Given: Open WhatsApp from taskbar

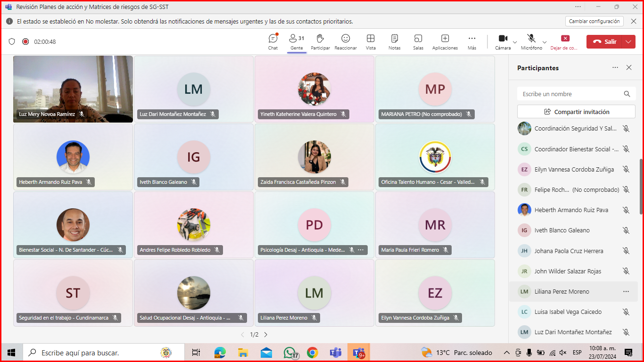Looking at the screenshot, I should pos(290,353).
